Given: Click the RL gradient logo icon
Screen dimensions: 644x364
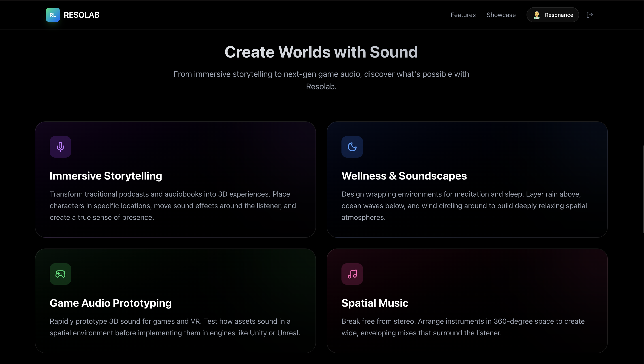Looking at the screenshot, I should click(x=53, y=15).
